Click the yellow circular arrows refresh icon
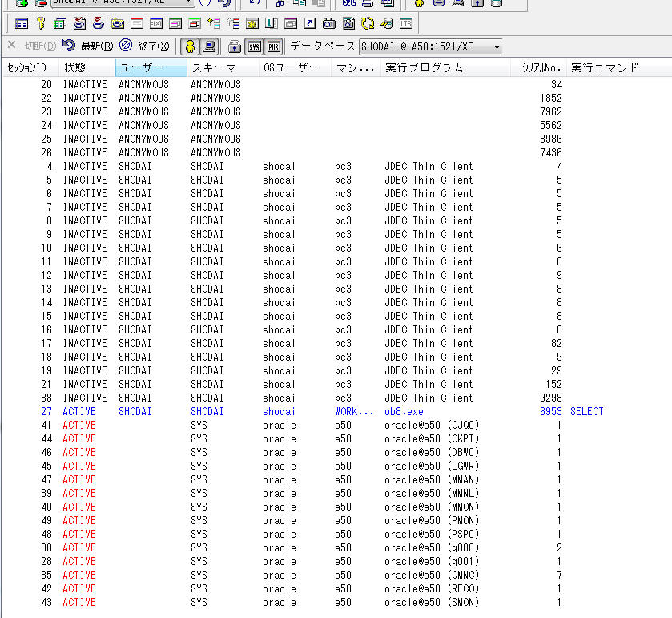Screen dimensions: 672x618 368,23
